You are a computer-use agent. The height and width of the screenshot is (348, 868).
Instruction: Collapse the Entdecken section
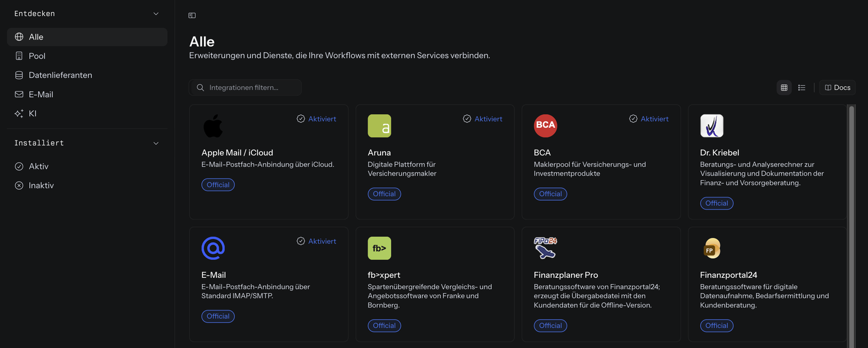coord(156,14)
